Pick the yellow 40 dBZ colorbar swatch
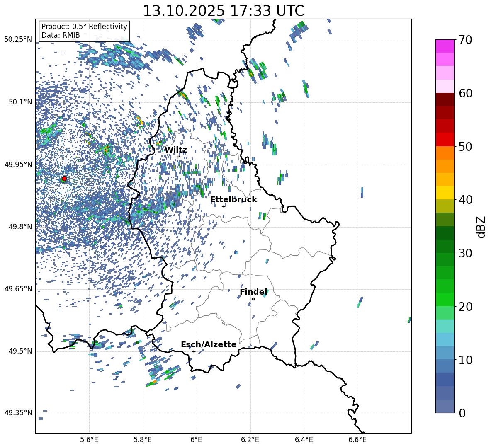491x448 pixels. (x=445, y=193)
